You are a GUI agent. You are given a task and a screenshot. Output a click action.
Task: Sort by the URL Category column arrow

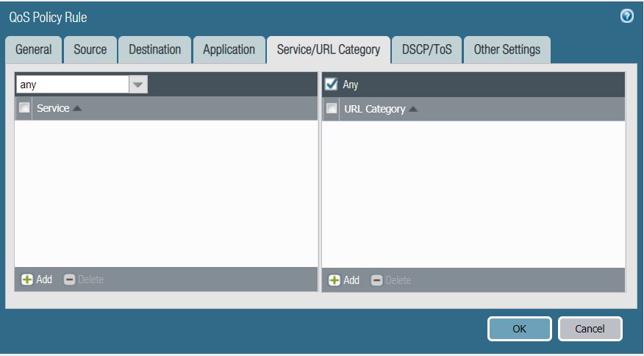413,109
